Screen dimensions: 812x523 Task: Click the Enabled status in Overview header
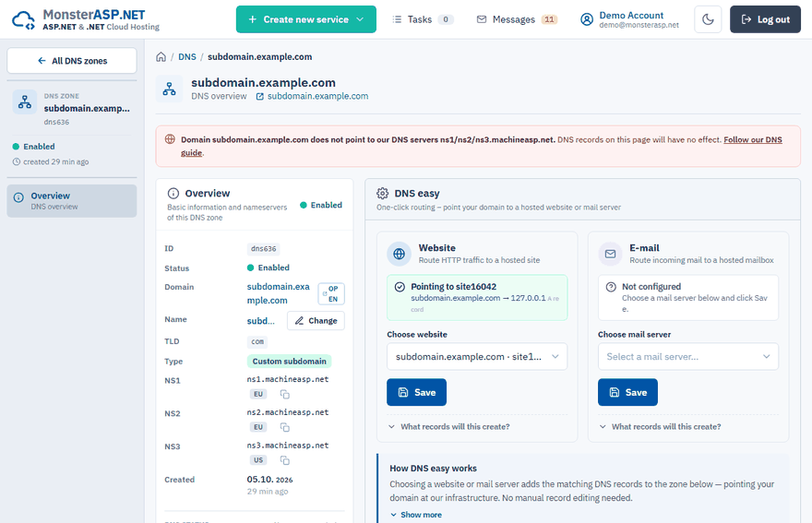pos(321,205)
